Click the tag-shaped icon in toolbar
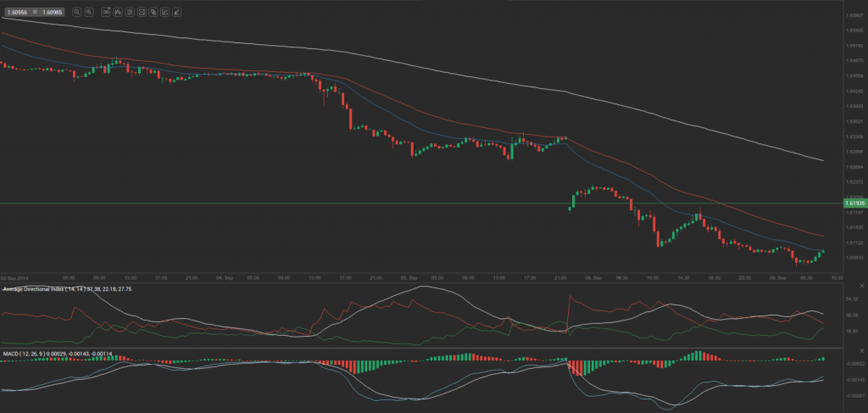The width and height of the screenshot is (868, 413). 153,13
